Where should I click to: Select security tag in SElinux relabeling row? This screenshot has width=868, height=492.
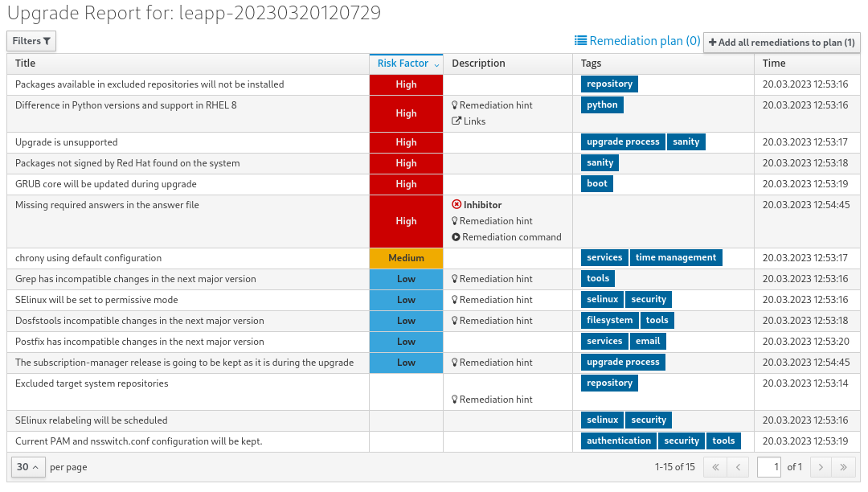click(649, 420)
